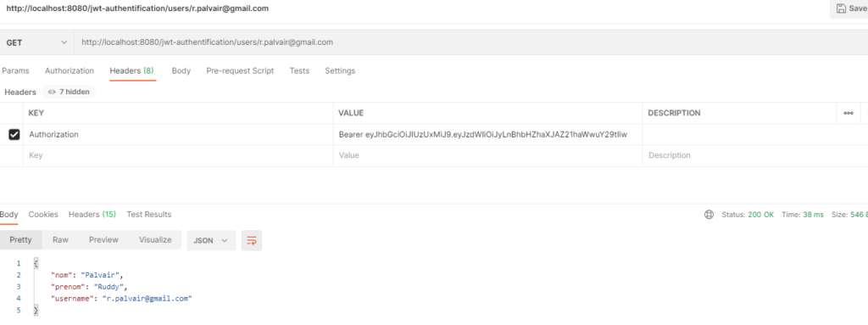Viewport: 868px width, 325px height.
Task: Click the empty Key input field
Action: point(178,156)
